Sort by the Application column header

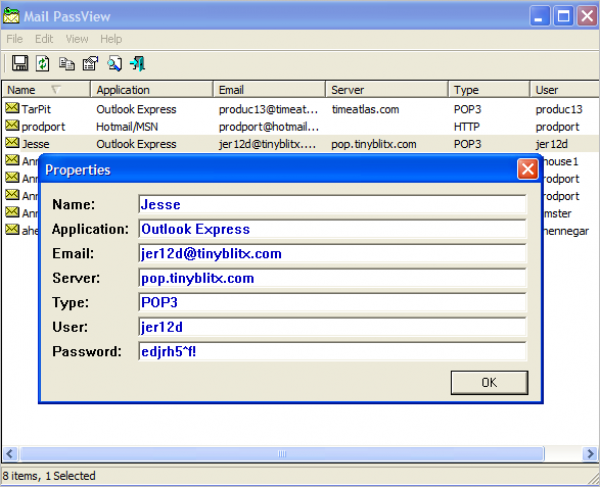point(152,90)
